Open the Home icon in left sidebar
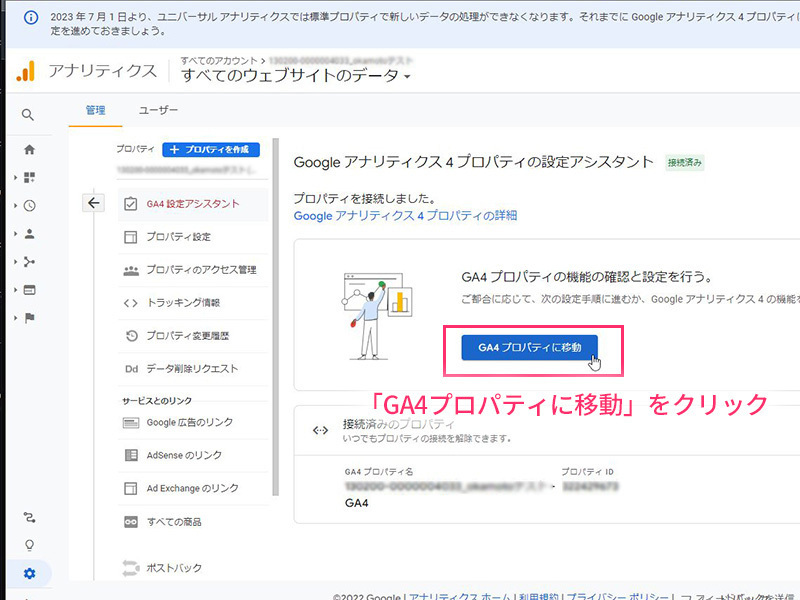The image size is (800, 600). (x=29, y=150)
